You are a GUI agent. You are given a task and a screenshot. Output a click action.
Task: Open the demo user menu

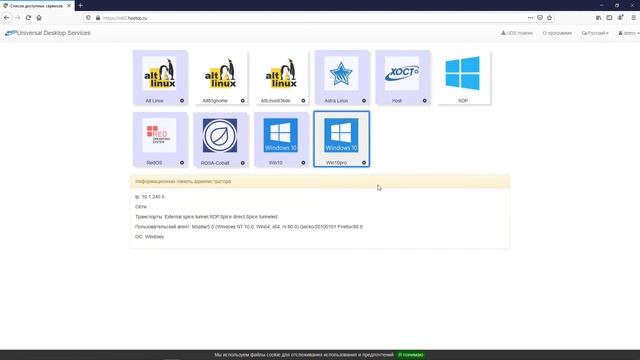[629, 33]
